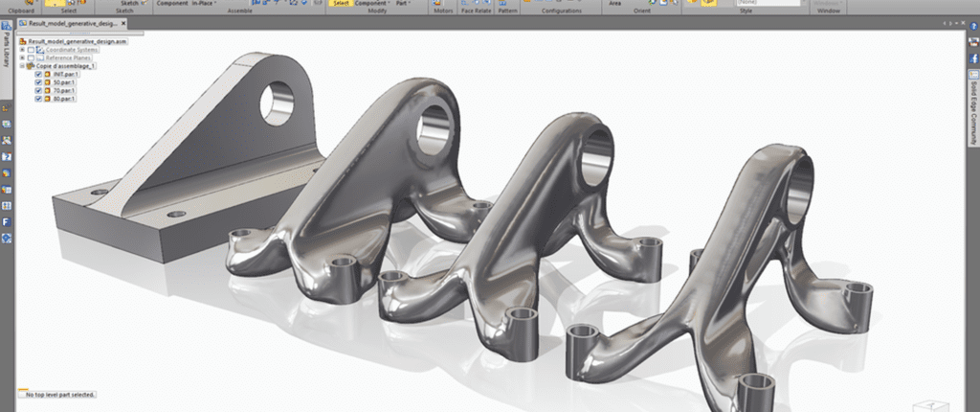This screenshot has height=412, width=980.
Task: Select the Copie d'assemblage_1 tree item
Action: (66, 66)
